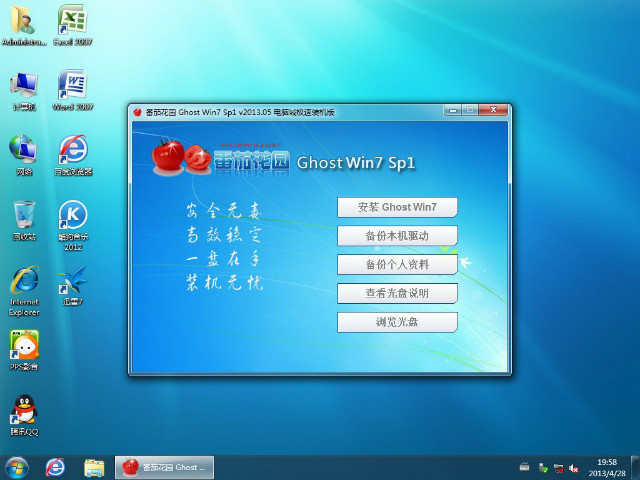Click the 备份个人资料 button
Viewport: 640px width, 480px height.
(x=397, y=264)
